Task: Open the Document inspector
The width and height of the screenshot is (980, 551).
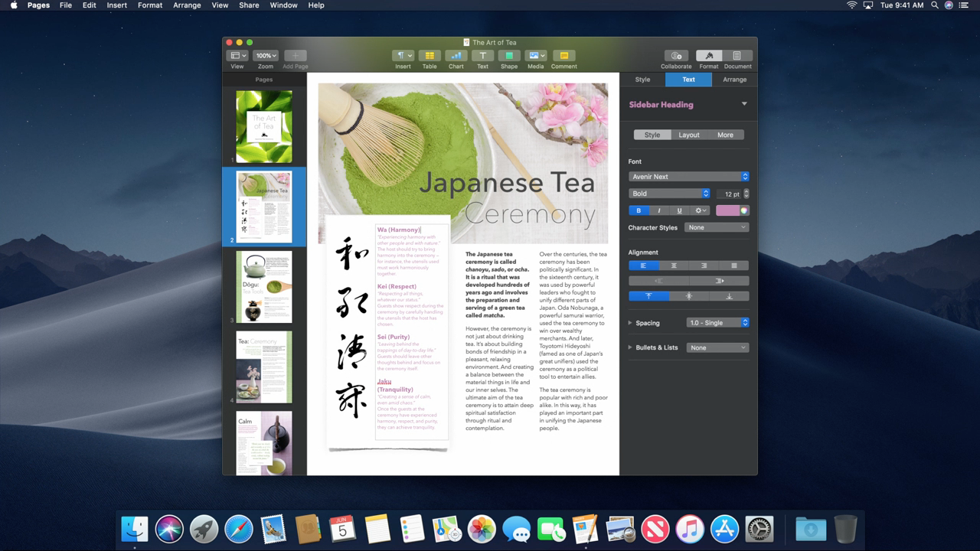Action: pos(737,56)
